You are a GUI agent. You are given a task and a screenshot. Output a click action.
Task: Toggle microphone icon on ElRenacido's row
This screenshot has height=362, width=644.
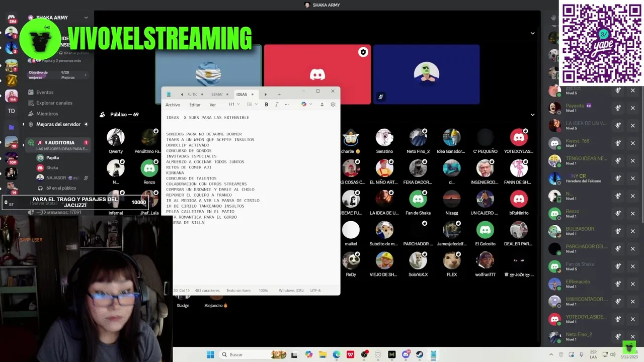point(618,284)
